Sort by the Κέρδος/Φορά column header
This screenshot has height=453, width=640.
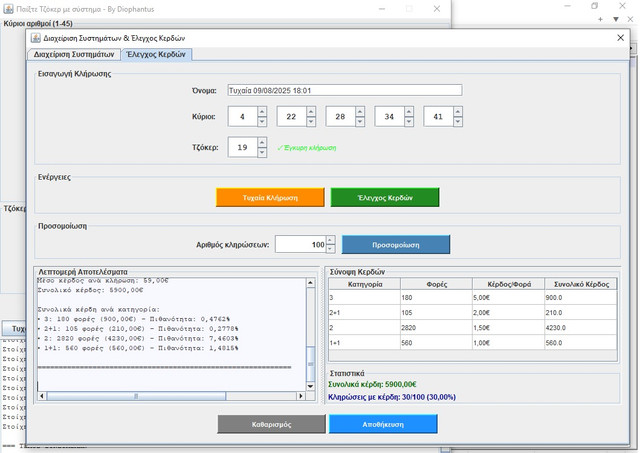tap(509, 284)
